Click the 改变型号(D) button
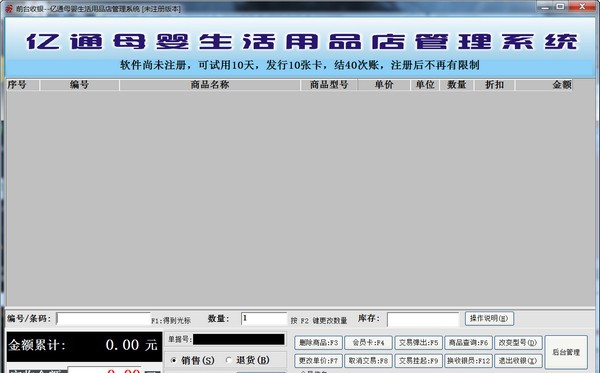 pos(518,343)
